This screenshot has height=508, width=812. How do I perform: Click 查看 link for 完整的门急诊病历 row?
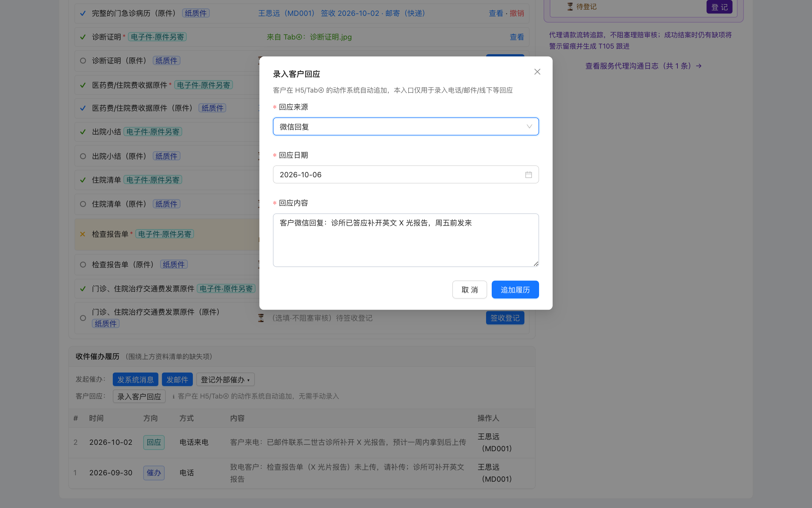pos(496,13)
